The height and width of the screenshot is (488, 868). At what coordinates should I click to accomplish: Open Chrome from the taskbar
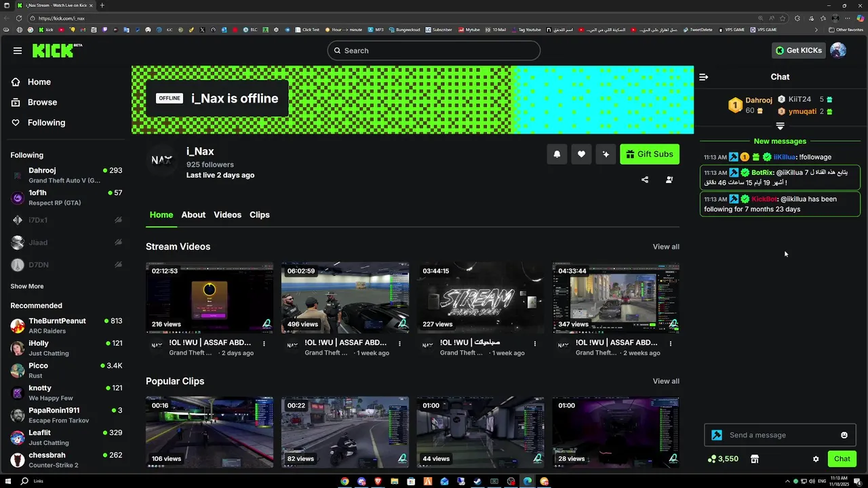pyautogui.click(x=344, y=481)
